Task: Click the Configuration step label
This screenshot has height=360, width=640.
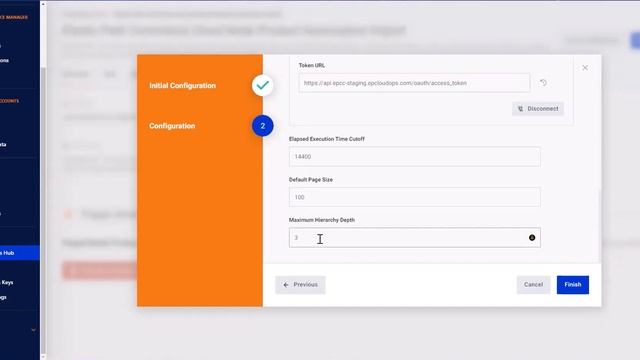Action: click(x=172, y=126)
